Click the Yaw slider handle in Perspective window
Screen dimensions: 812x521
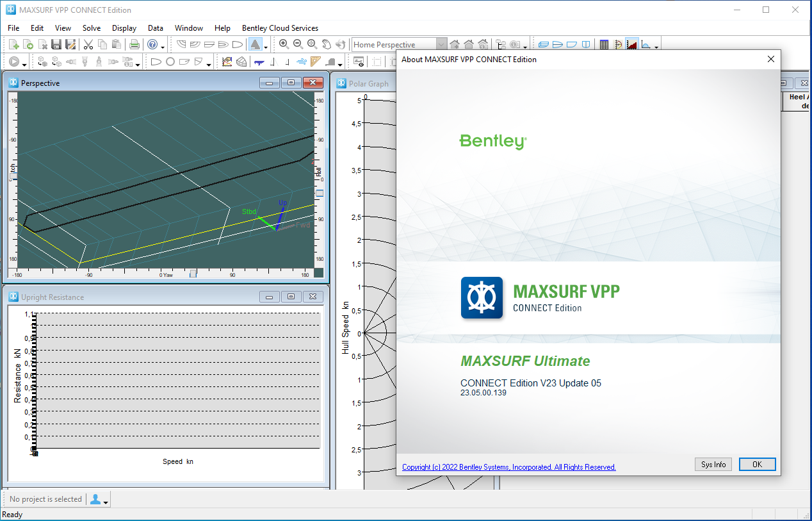tap(193, 274)
